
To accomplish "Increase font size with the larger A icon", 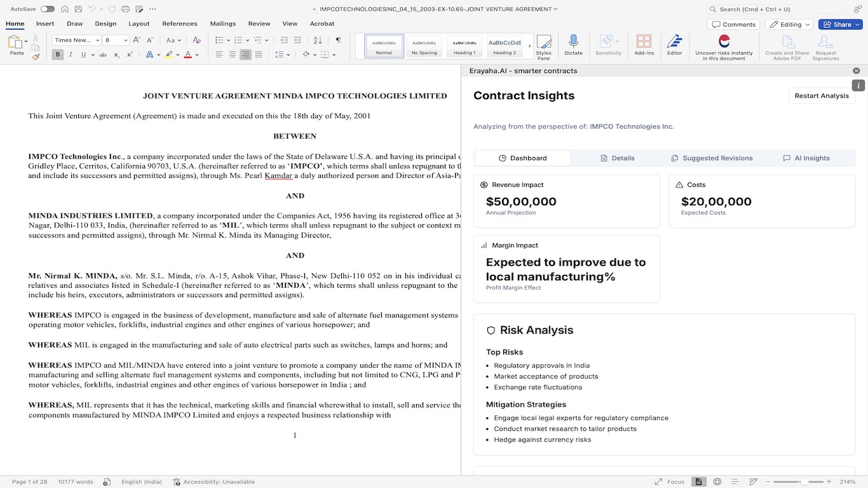I will [137, 40].
